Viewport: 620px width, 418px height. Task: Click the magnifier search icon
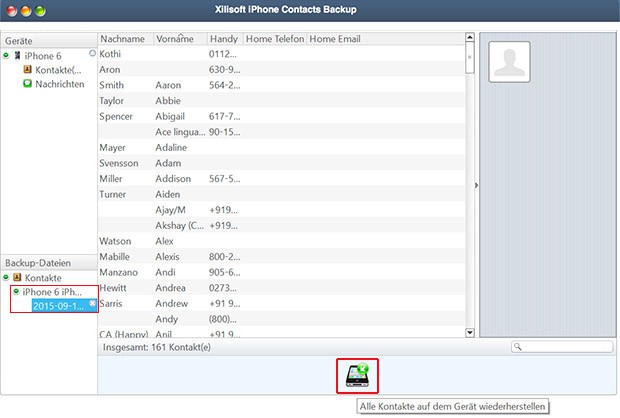pos(518,347)
